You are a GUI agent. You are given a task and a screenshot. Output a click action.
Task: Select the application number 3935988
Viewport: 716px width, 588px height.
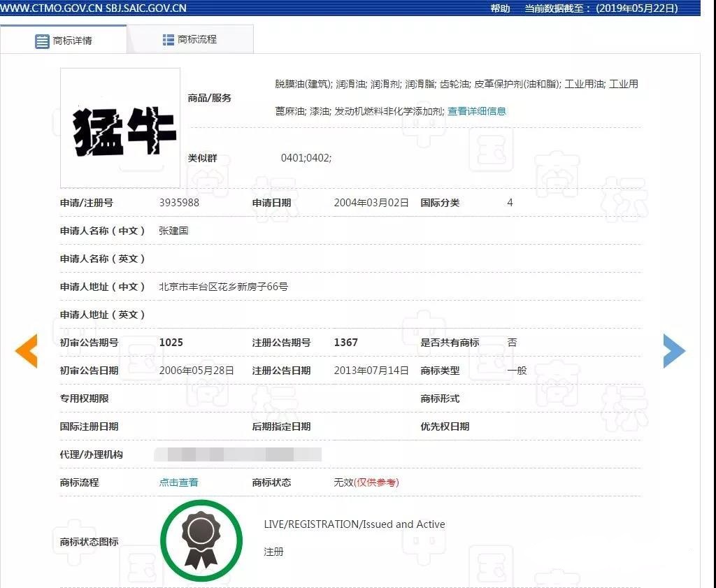pos(179,203)
